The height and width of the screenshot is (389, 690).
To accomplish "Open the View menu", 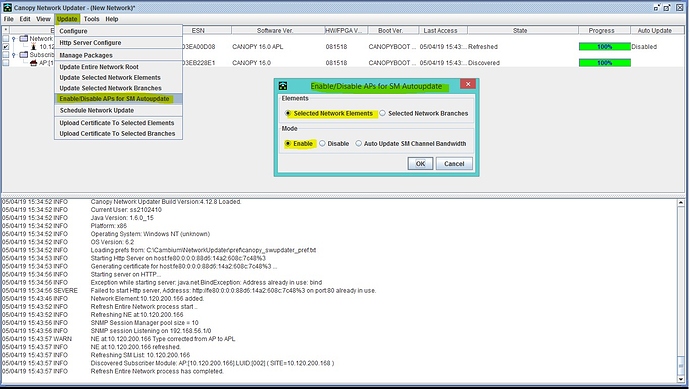I will 43,19.
